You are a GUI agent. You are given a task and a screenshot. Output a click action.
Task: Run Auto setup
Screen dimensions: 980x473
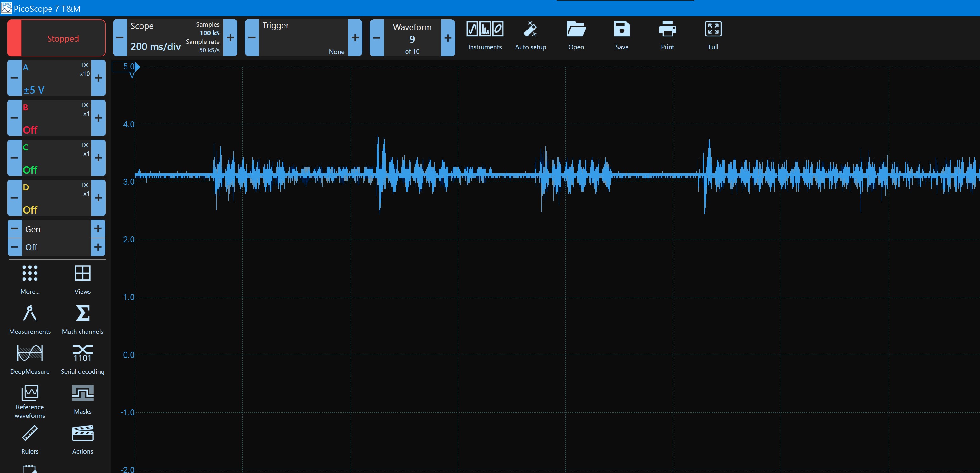click(530, 34)
